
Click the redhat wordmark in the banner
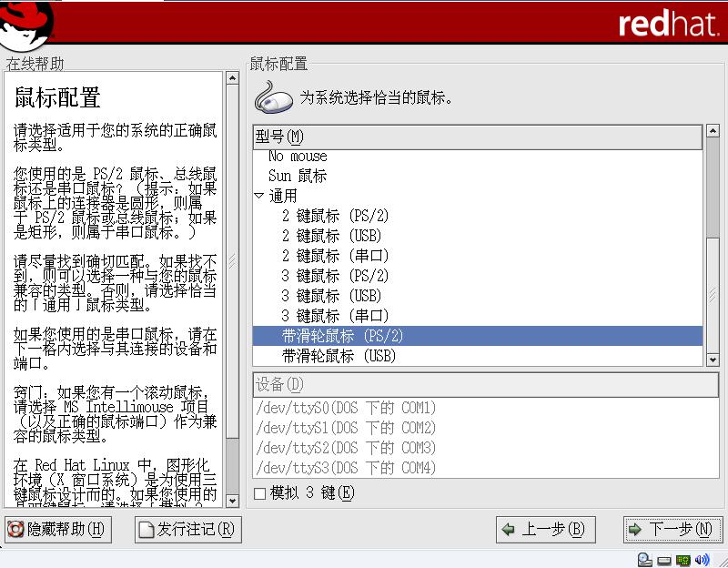coord(667,25)
